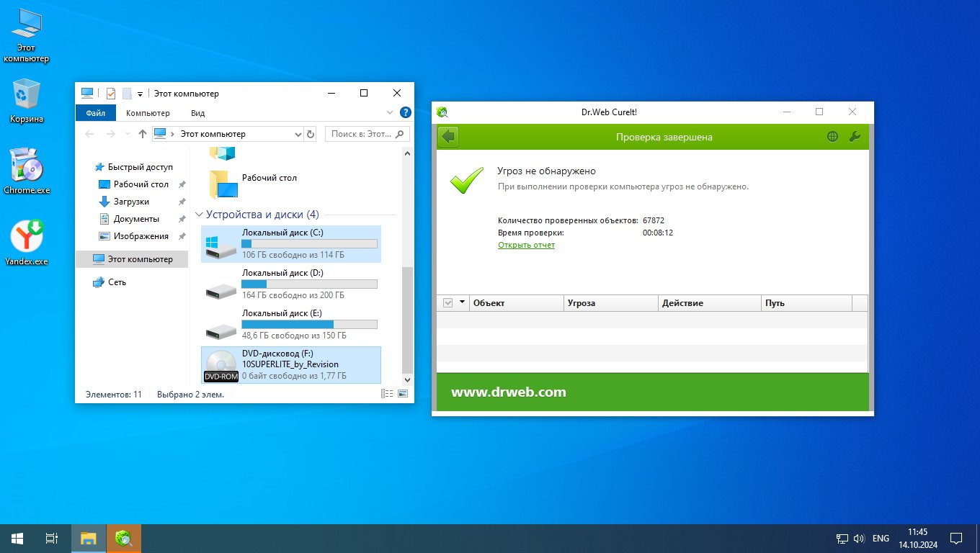This screenshot has height=553, width=980.
Task: Switch Explorer to large thumbnails view
Action: 403,394
